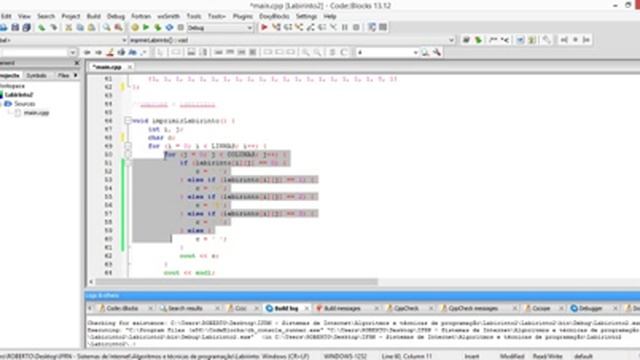Toggle match case Aa icon
This screenshot has width=640, height=360.
click(x=133, y=52)
